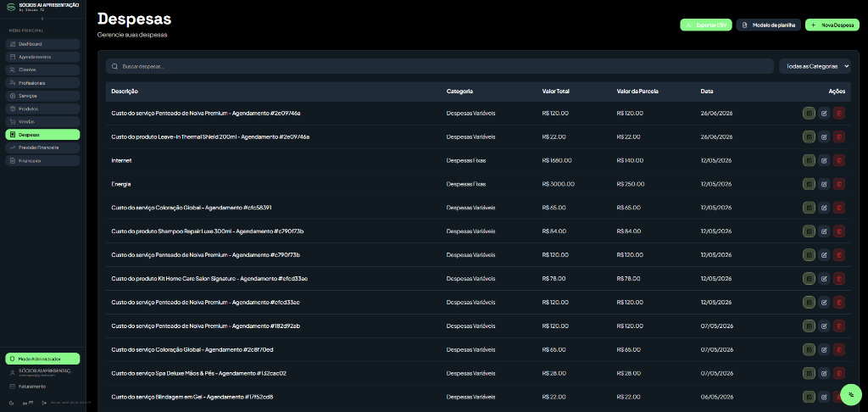Delete Penteado de Noiva expense #efcd33ae

coord(839,303)
